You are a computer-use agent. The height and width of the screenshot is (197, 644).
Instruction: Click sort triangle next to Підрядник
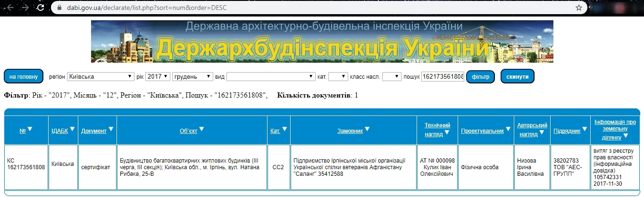coord(584,129)
